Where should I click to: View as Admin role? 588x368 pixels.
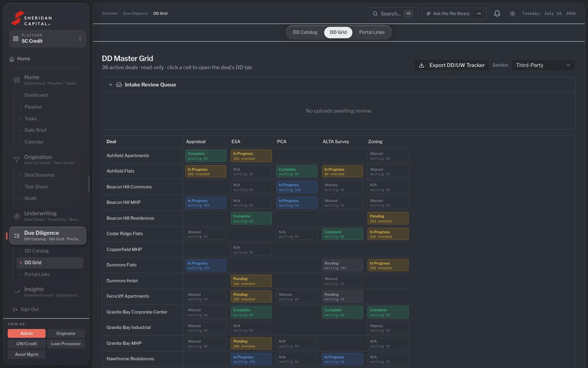click(x=26, y=333)
